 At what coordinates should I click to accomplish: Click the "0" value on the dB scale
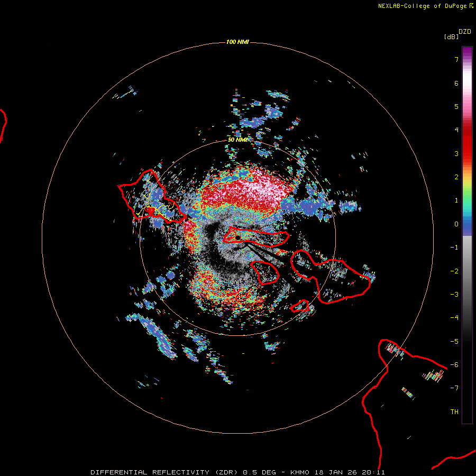[456, 224]
